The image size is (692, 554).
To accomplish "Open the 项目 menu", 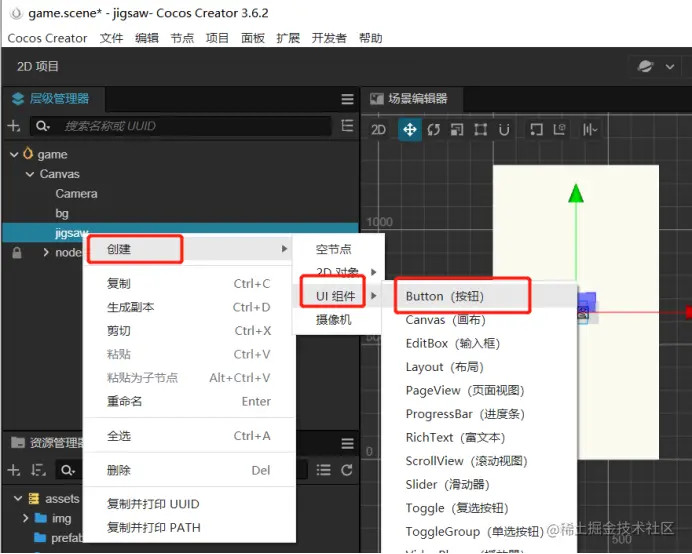I will (218, 38).
